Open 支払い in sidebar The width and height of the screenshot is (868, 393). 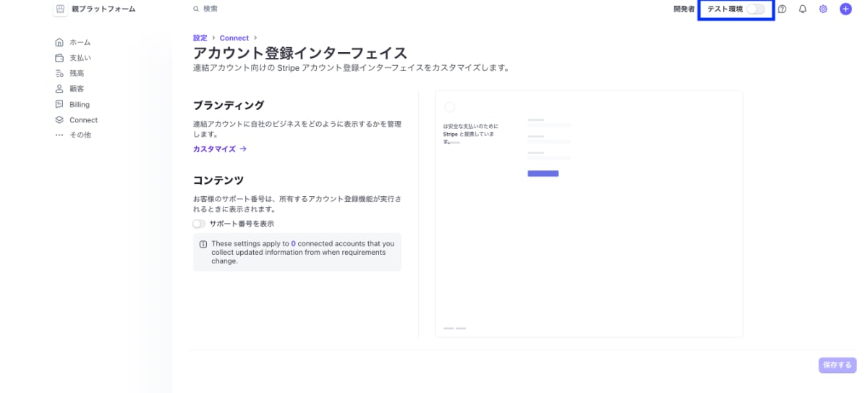click(x=80, y=58)
